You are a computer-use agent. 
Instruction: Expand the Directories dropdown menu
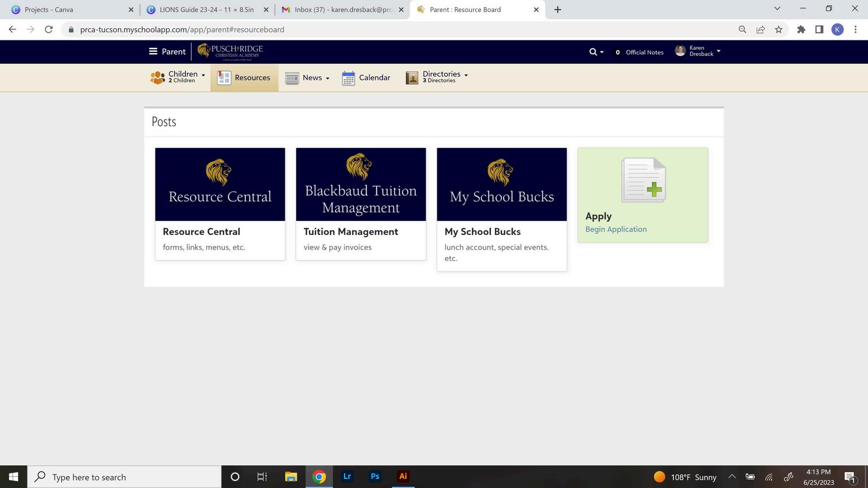(x=466, y=75)
